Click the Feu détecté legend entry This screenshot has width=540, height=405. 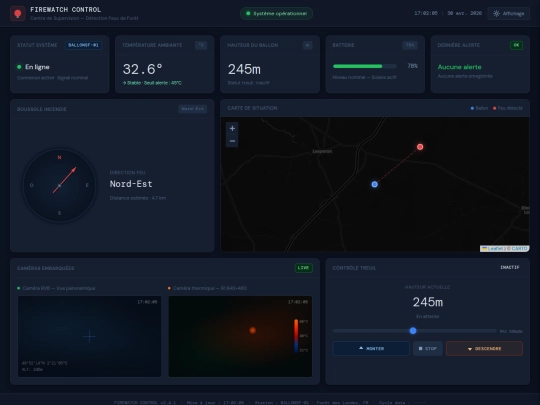click(508, 108)
